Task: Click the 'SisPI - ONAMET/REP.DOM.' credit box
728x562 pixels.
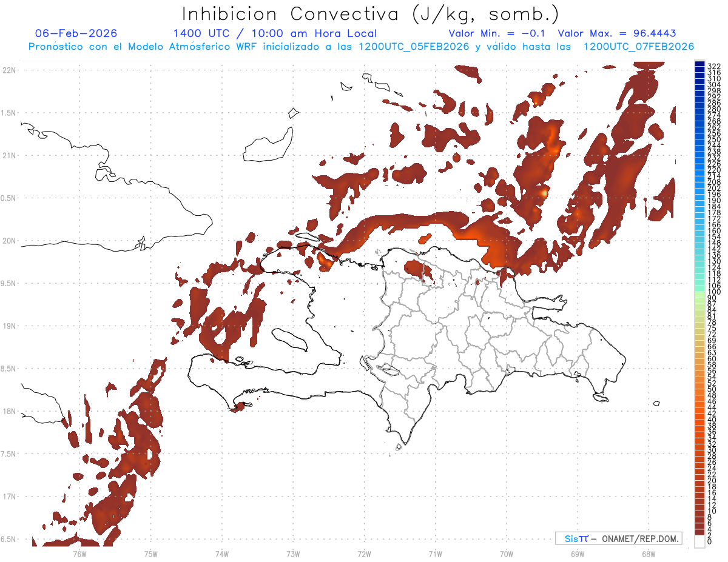Action: click(x=618, y=538)
